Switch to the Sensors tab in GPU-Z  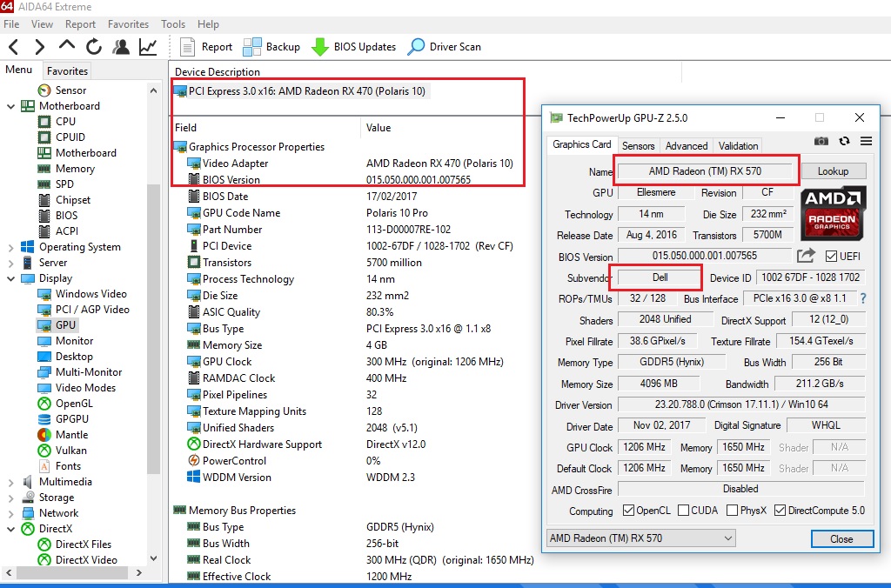tap(638, 146)
